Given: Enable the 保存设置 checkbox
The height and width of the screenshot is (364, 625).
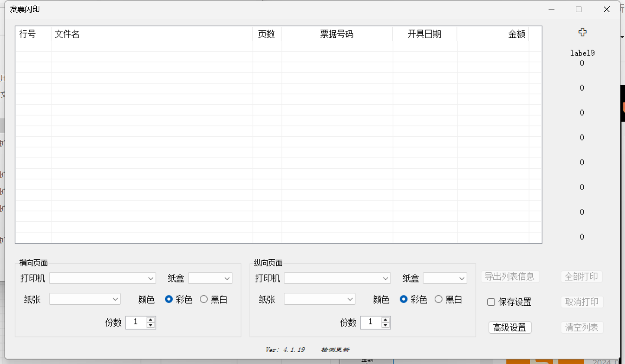Looking at the screenshot, I should pyautogui.click(x=491, y=302).
